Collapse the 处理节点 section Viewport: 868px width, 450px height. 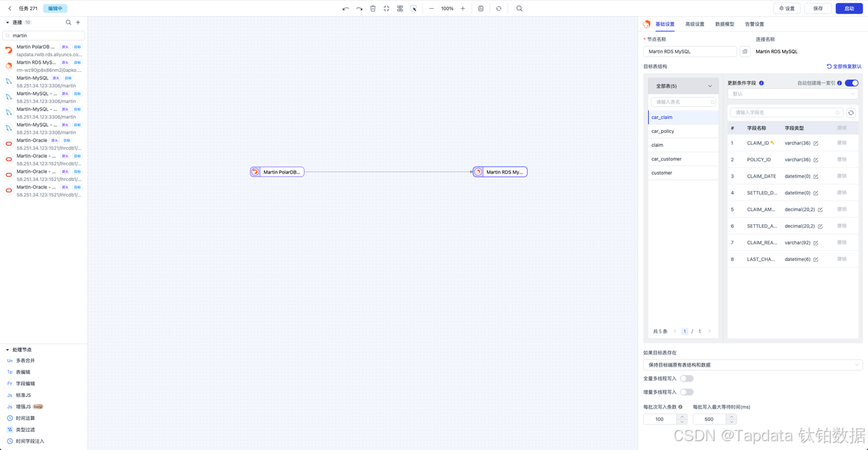tap(7, 350)
